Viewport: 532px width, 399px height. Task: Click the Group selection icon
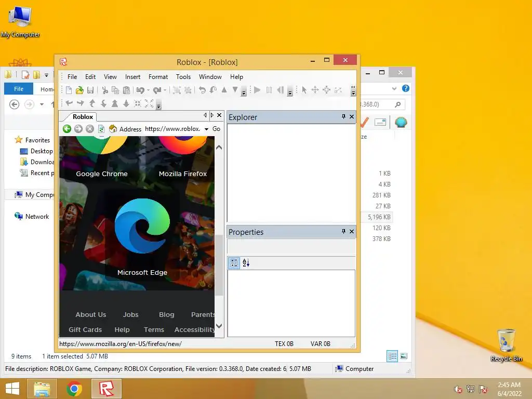click(x=177, y=90)
